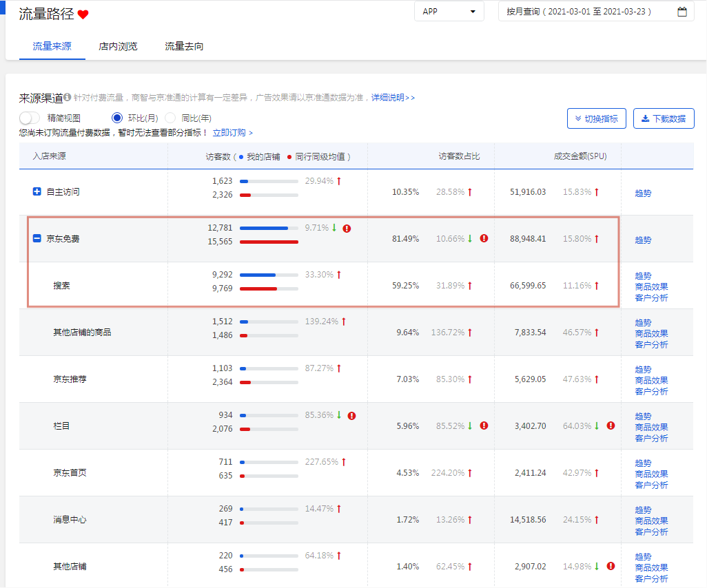
Task: Open 商品效果 for 其他店铺的商品 row
Action: tap(651, 333)
